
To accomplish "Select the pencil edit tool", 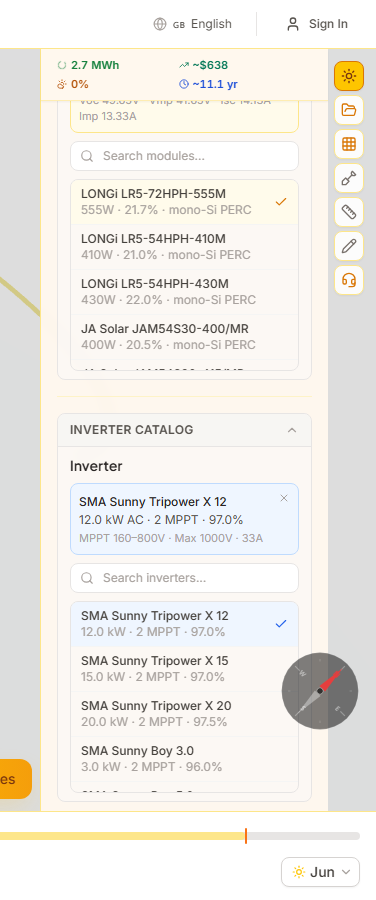I will [348, 246].
